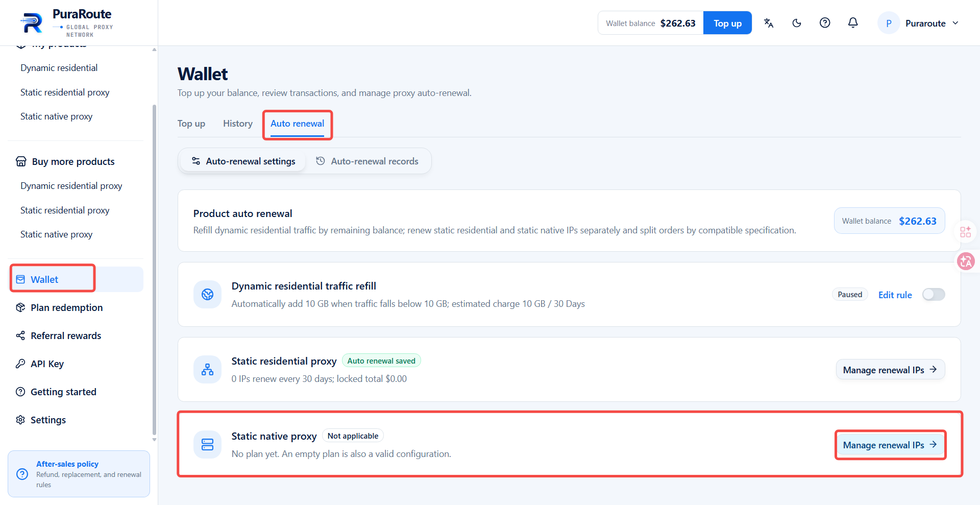Toggle dark mode moon icon
This screenshot has height=505, width=980.
(797, 23)
